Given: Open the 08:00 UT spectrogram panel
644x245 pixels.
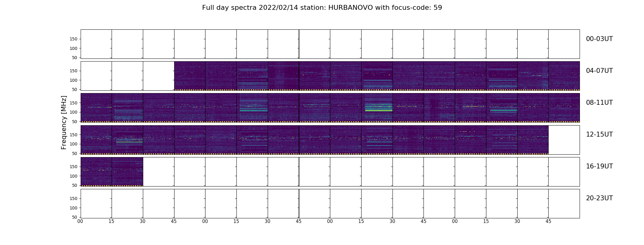Looking at the screenshot, I should point(96,108).
